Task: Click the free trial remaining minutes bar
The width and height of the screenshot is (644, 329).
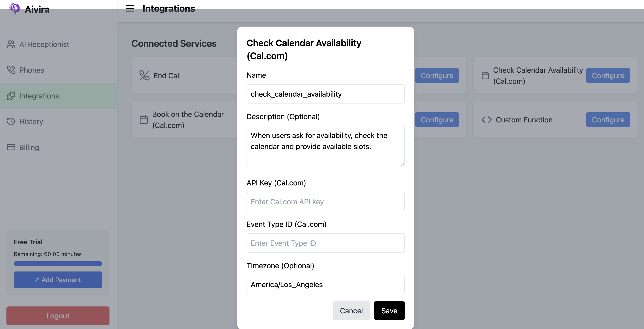Action: [58, 263]
